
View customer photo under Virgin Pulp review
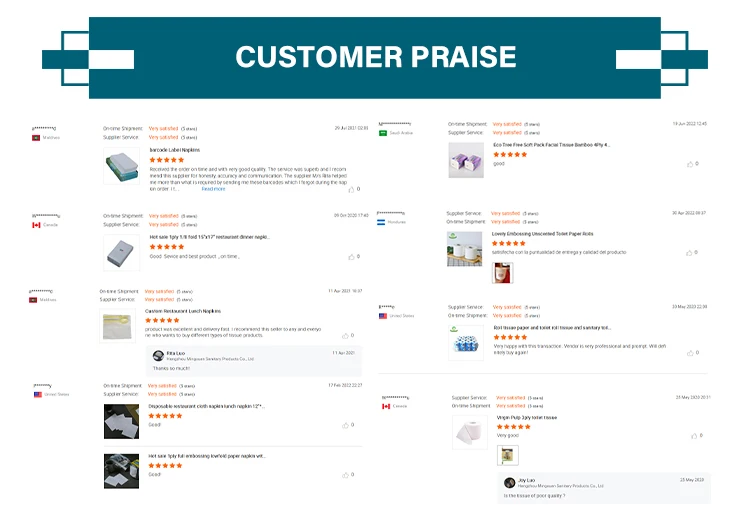click(x=508, y=455)
